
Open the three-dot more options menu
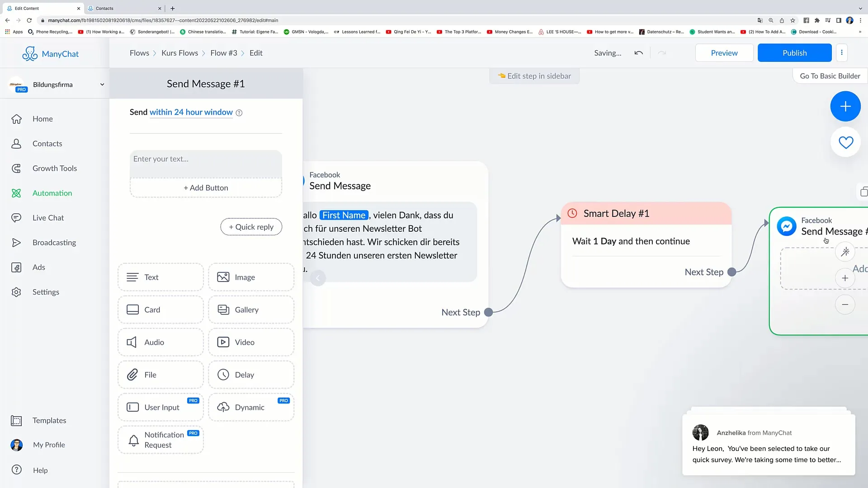click(x=841, y=53)
